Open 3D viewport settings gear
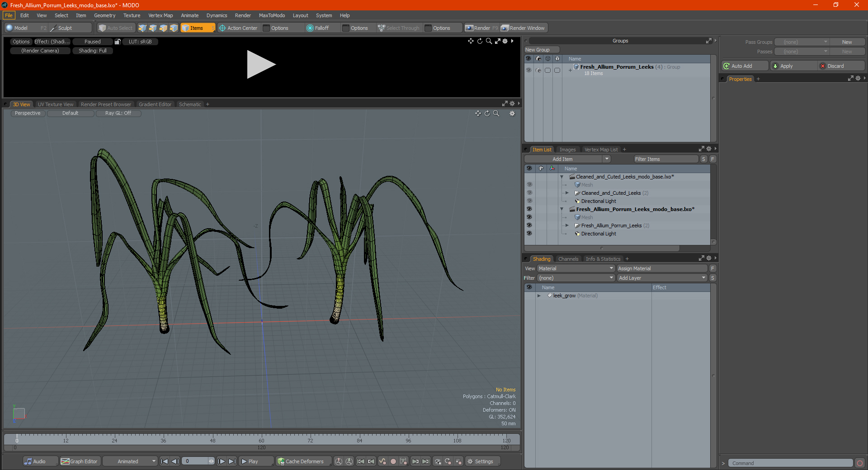The width and height of the screenshot is (868, 470). (x=512, y=113)
